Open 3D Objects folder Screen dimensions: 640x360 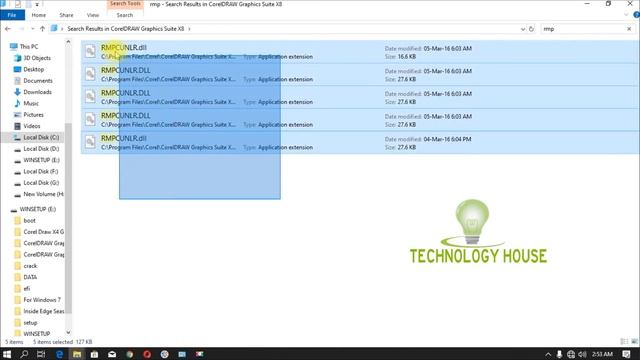37,58
